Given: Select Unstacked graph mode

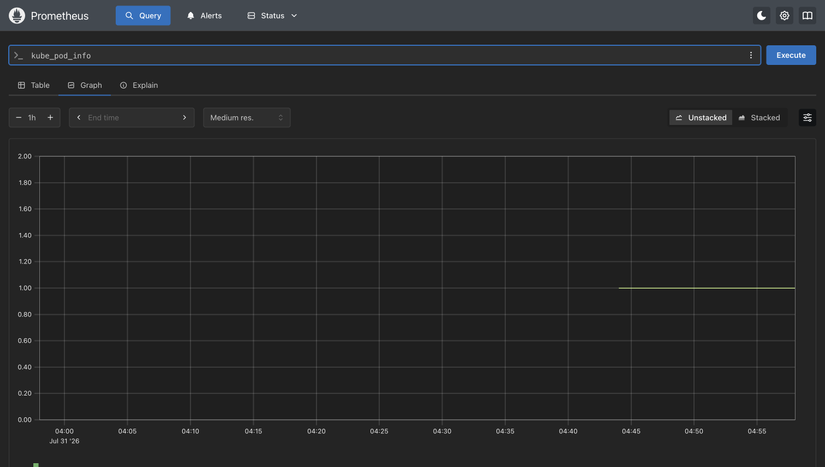Looking at the screenshot, I should (701, 118).
